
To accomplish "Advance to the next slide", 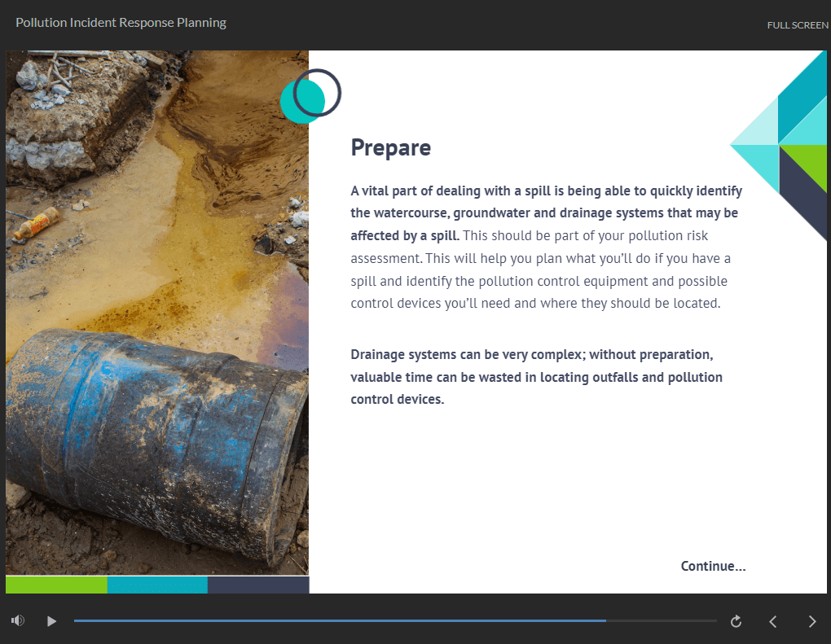I will (812, 621).
